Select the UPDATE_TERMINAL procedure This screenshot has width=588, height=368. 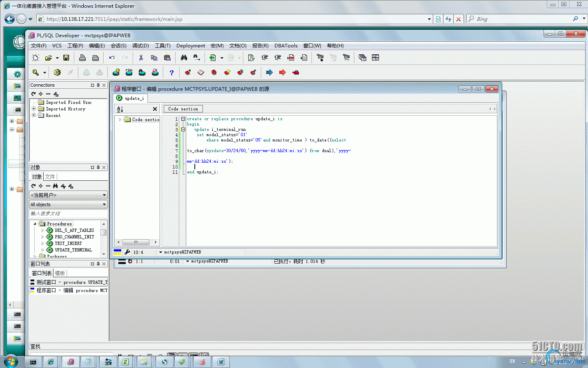point(73,250)
